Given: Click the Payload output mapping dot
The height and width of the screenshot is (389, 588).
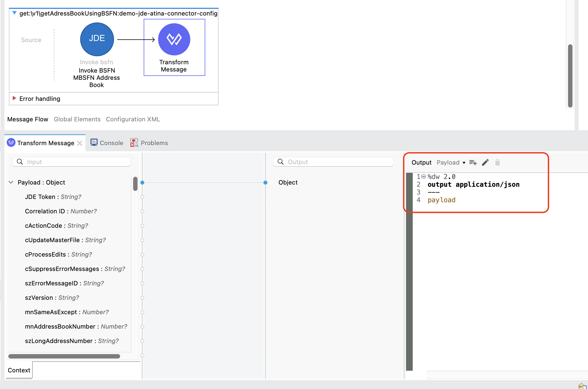Looking at the screenshot, I should tap(265, 183).
